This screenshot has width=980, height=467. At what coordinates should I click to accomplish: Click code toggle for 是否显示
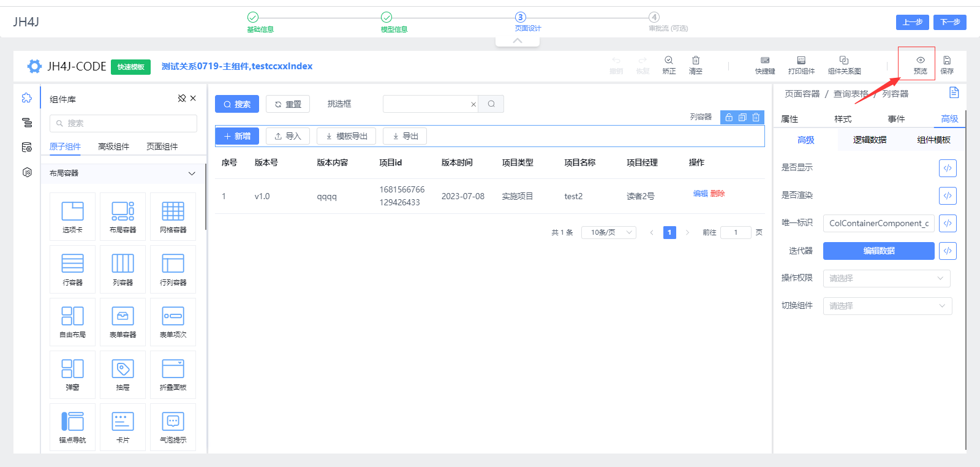(x=948, y=168)
